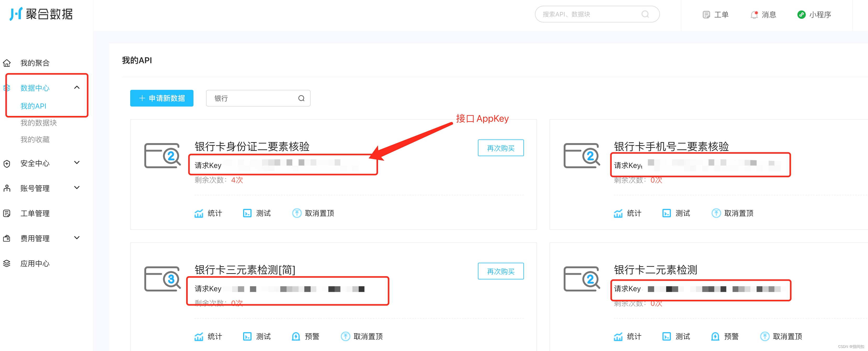The width and height of the screenshot is (868, 351).
Task: Click the search magnifier in top search bar
Action: pyautogui.click(x=645, y=14)
